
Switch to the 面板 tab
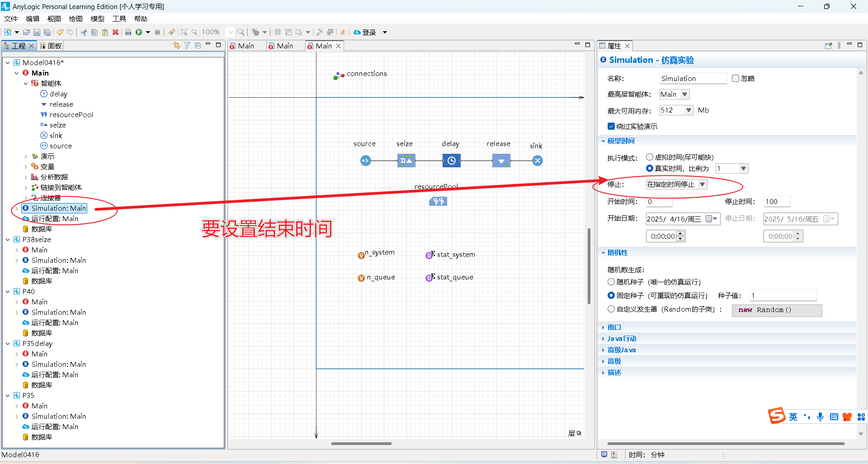point(54,45)
